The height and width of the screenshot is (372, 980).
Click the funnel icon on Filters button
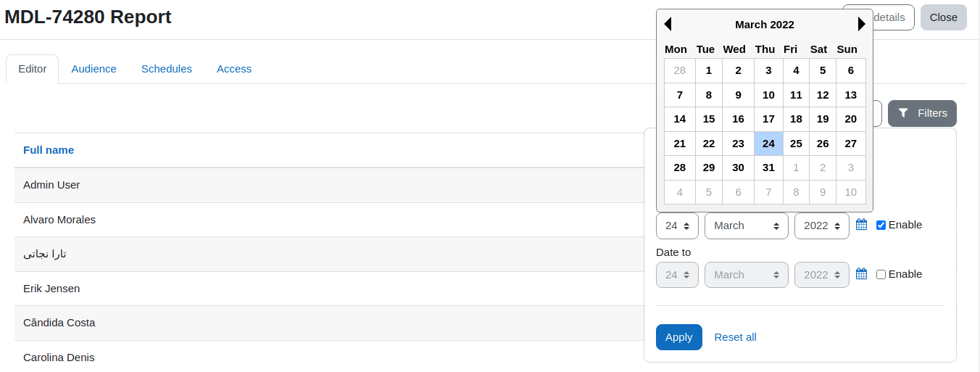(903, 113)
